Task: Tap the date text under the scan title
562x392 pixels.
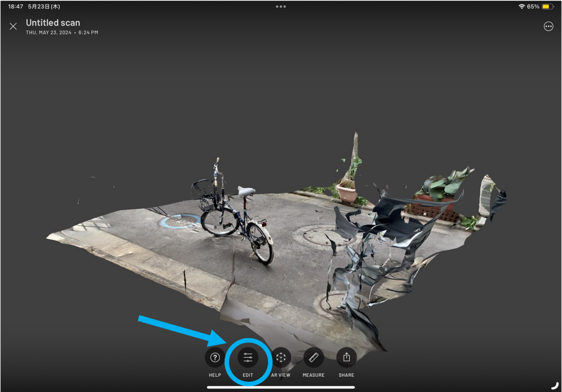Action: click(61, 32)
